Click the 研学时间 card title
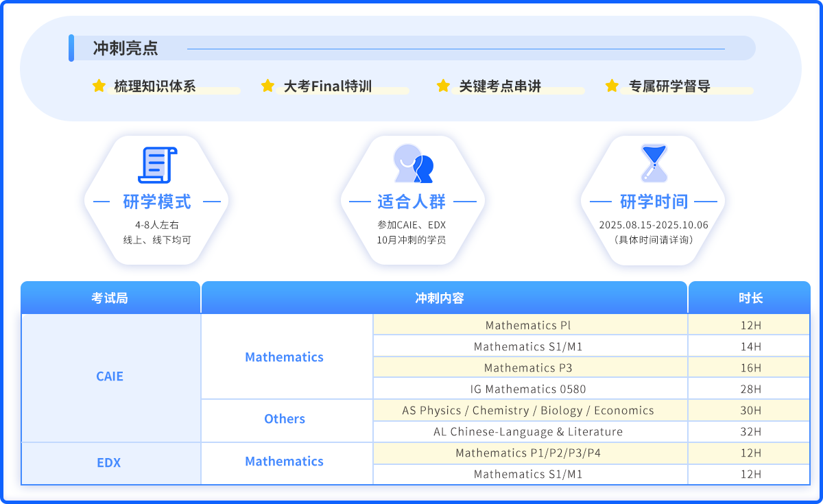This screenshot has width=823, height=504. click(654, 202)
